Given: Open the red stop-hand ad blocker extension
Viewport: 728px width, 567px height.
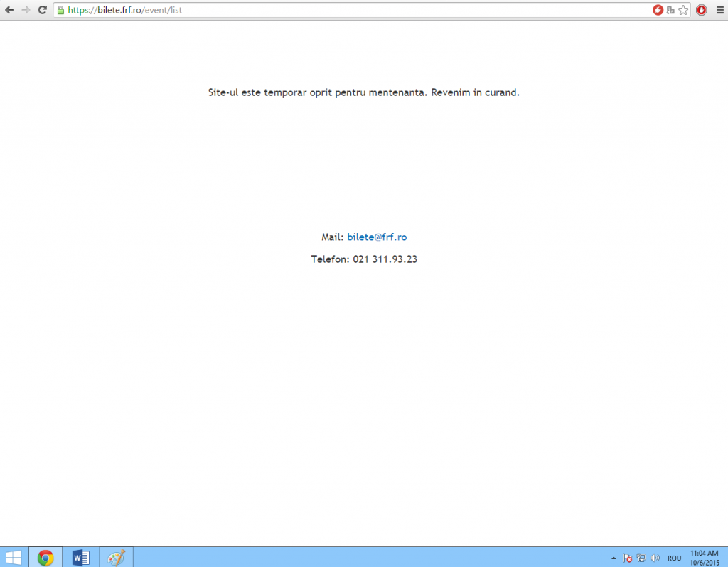Looking at the screenshot, I should (x=701, y=10).
